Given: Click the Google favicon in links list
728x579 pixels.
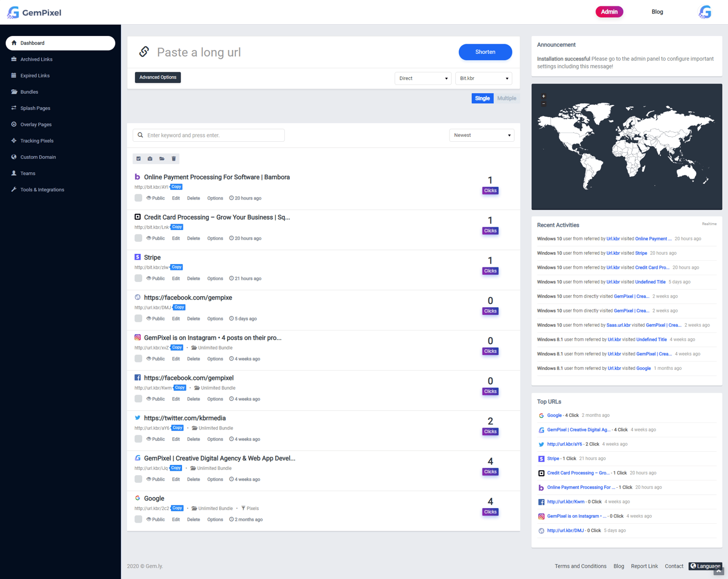Looking at the screenshot, I should [137, 498].
